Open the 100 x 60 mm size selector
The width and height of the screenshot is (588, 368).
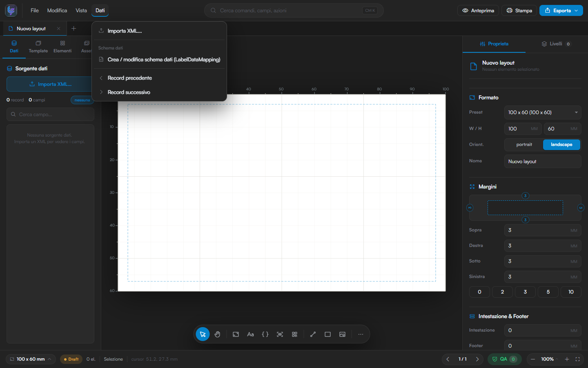tap(31, 359)
